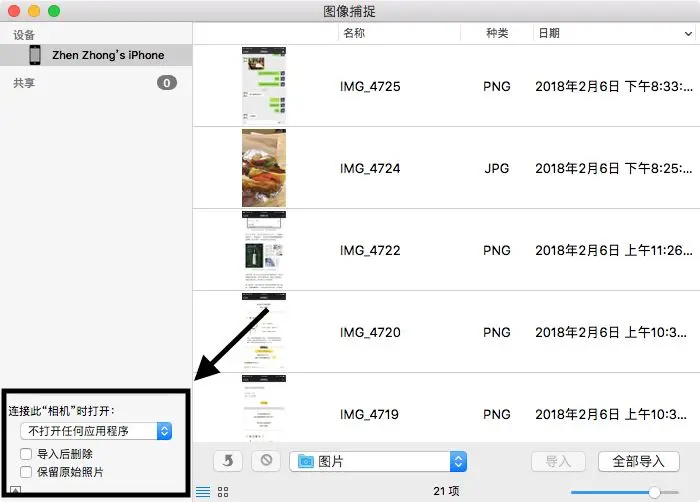Click the shared count badge 0
700x502 pixels.
[x=167, y=83]
